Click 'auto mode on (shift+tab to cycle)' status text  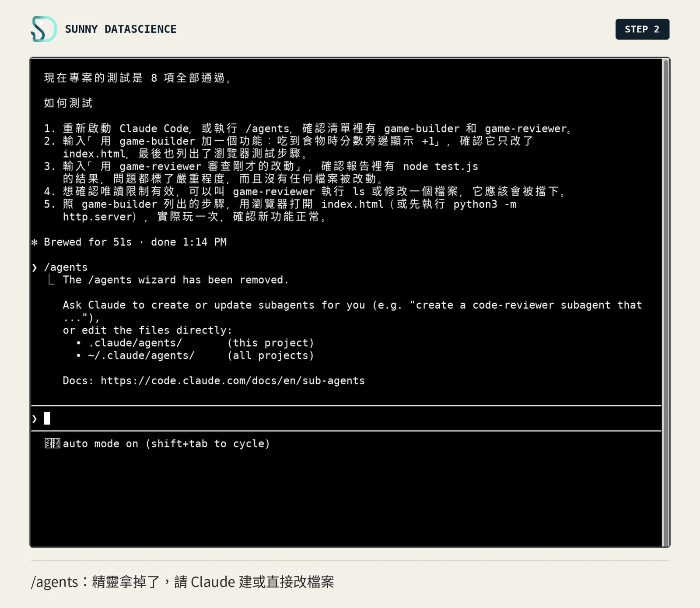[x=166, y=444]
